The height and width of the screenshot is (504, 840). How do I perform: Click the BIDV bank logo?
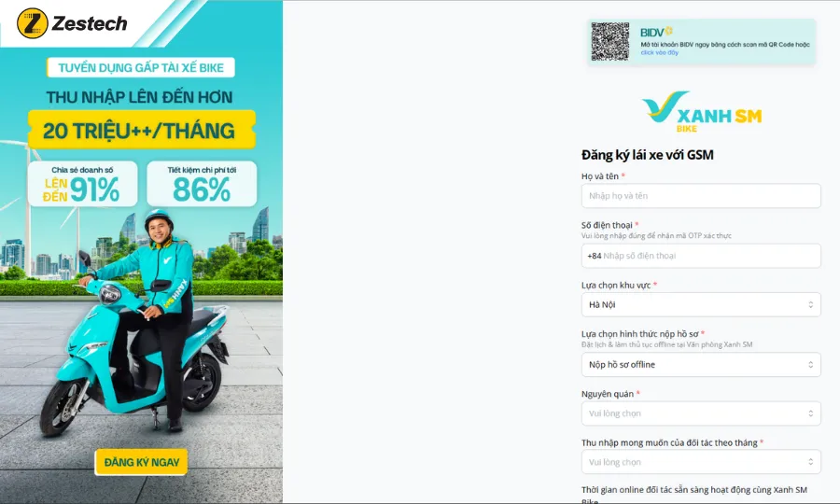(656, 32)
